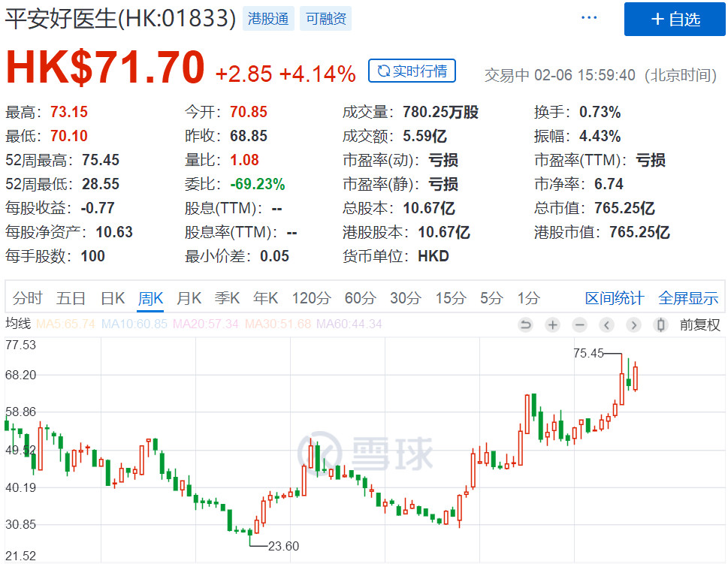Switch chart to 年K tab
The image size is (728, 564).
265,298
